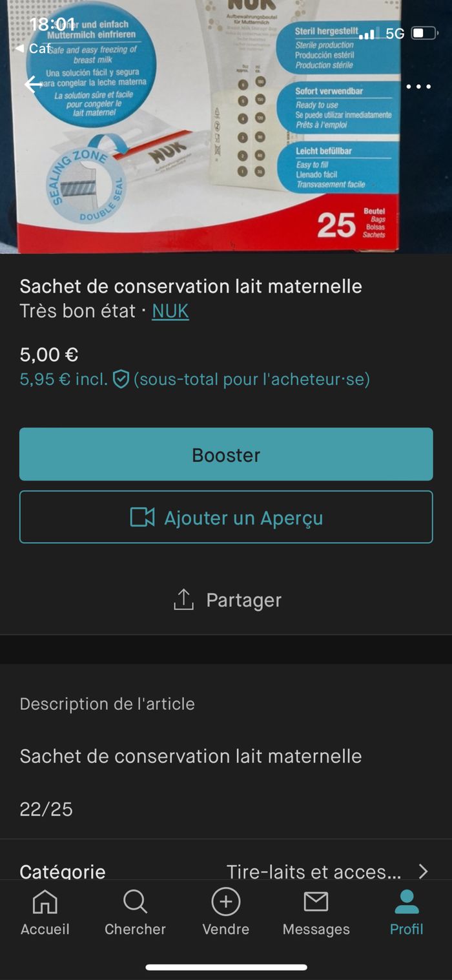Tap the Vendre plus icon
The height and width of the screenshot is (980, 452).
[225, 901]
